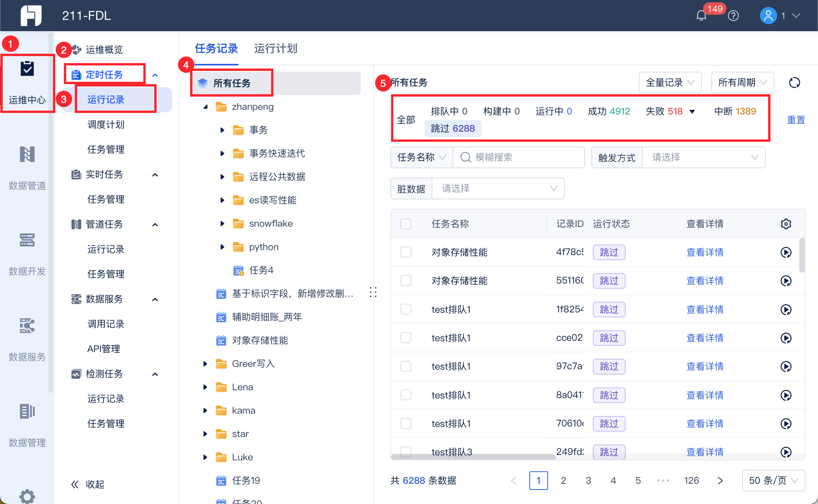This screenshot has height=504, width=818.
Task: Click rerun play icon on first 对象存储性能 row
Action: tap(786, 252)
